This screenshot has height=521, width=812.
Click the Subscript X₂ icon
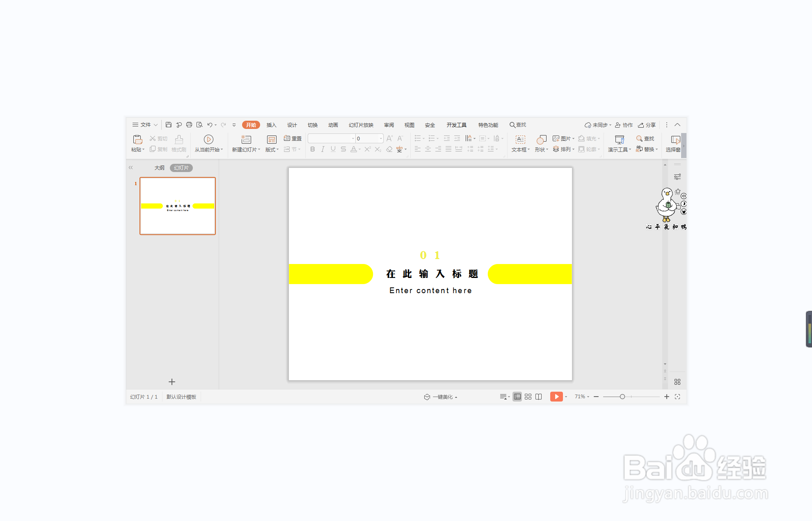378,149
